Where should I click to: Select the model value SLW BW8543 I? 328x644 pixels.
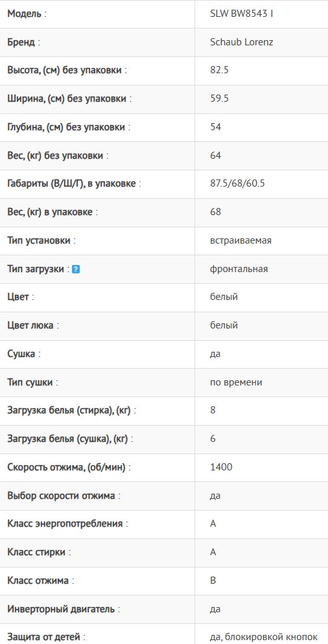pyautogui.click(x=242, y=14)
